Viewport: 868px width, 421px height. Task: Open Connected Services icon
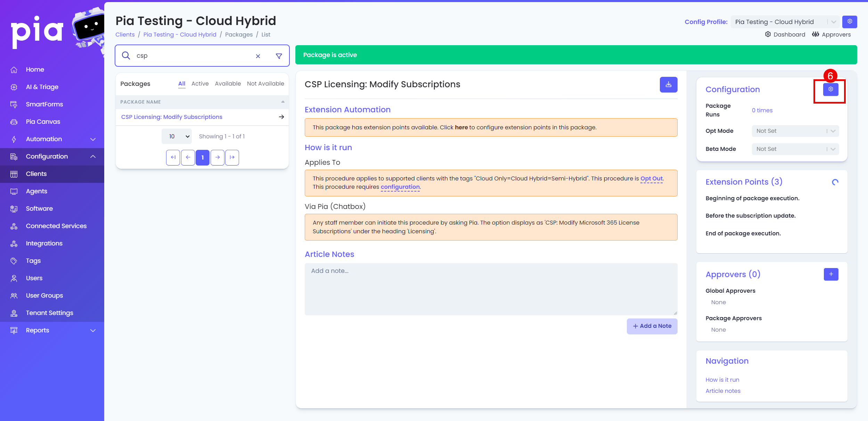tap(14, 226)
